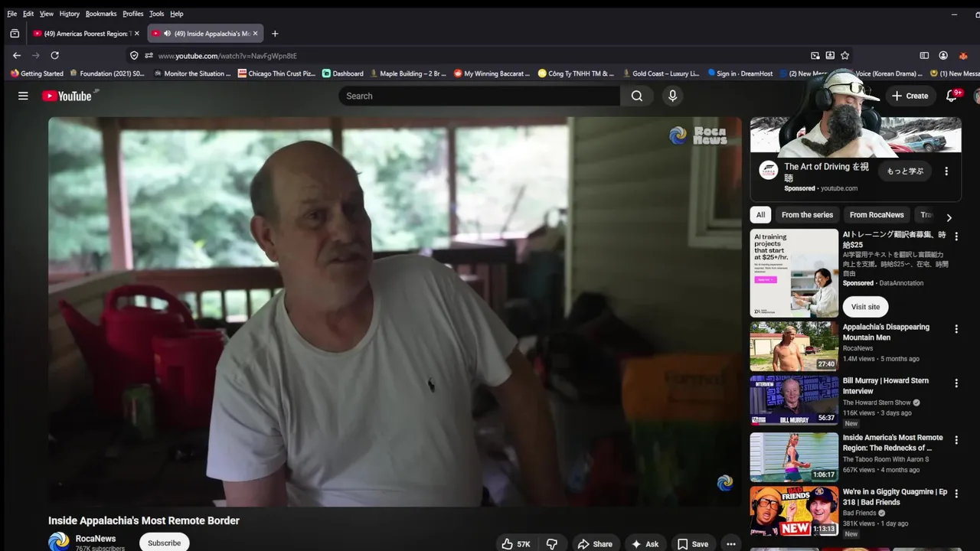Viewport: 980px width, 551px height.
Task: Open options menu for DataAnnotation ad
Action: tap(955, 236)
